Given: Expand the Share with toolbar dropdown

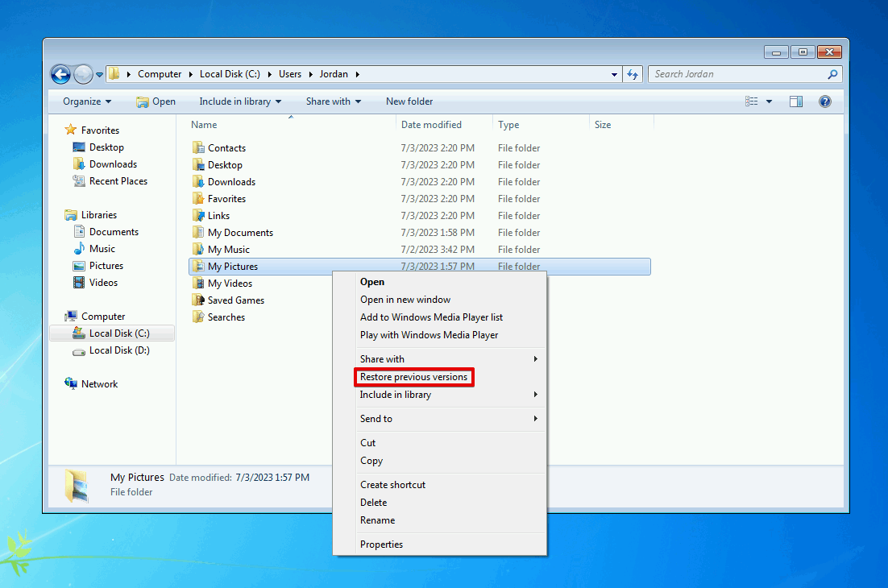Looking at the screenshot, I should pos(334,101).
